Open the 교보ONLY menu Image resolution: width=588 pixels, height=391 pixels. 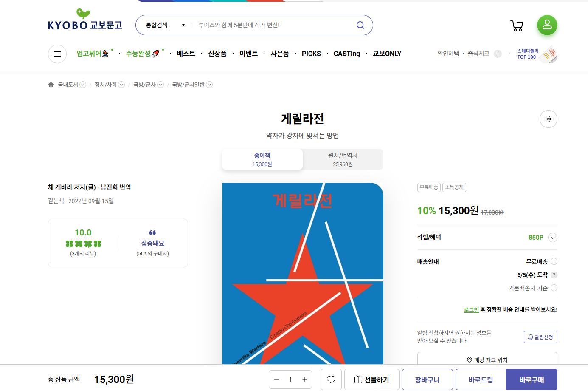point(387,54)
